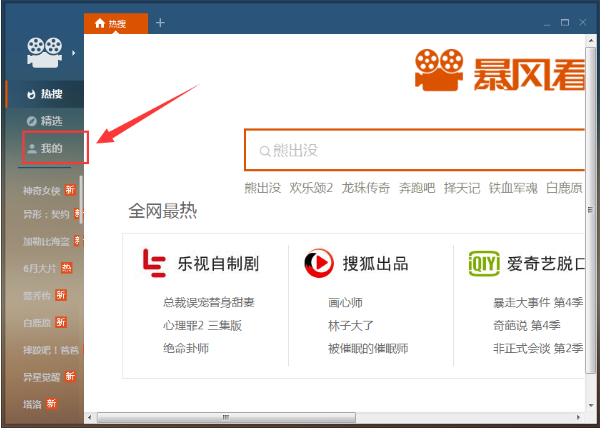The width and height of the screenshot is (600, 429).
Task: Click 欢乐颂2 hot search keyword
Action: [x=311, y=188]
